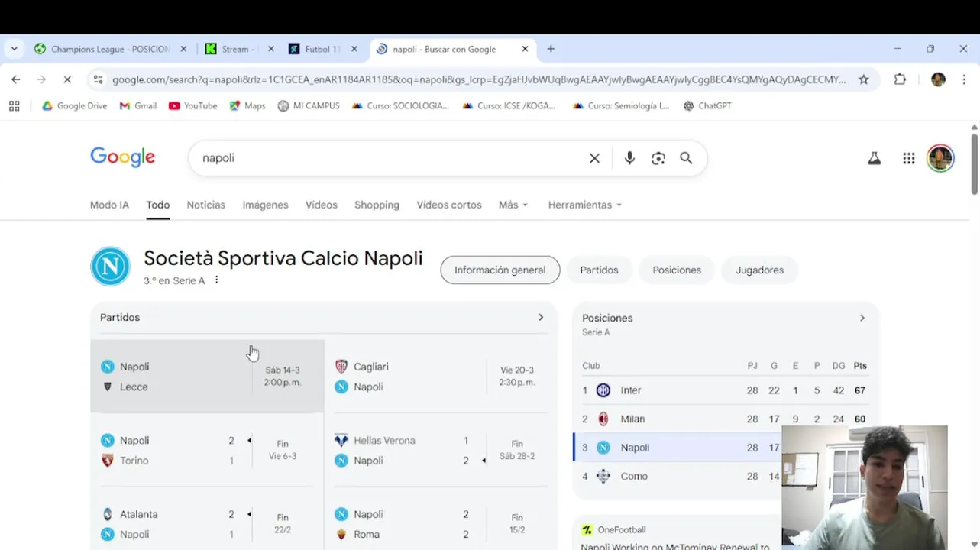
Task: Go back to the previous page
Action: 16,79
